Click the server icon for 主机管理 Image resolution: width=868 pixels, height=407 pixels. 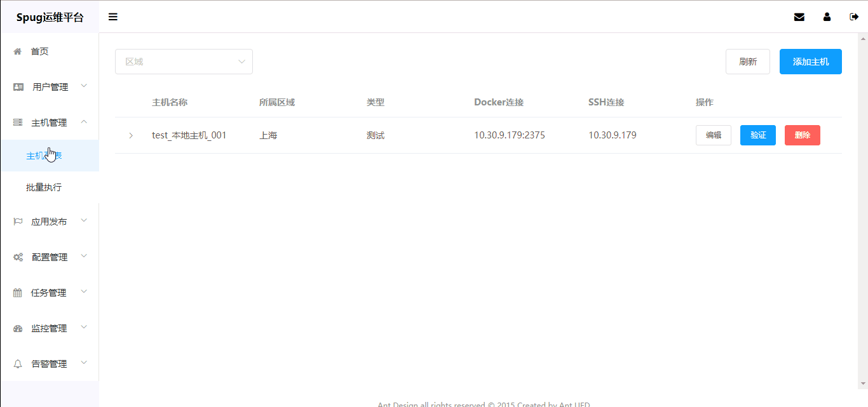pyautogui.click(x=18, y=123)
